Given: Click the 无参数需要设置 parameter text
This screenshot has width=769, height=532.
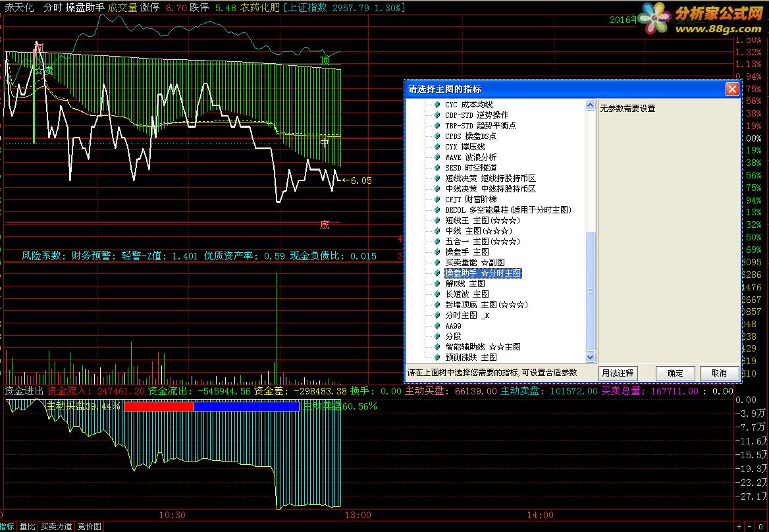Looking at the screenshot, I should tap(627, 109).
